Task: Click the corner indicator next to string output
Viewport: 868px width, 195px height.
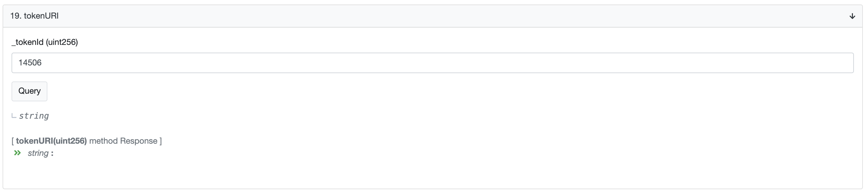Action: tap(13, 116)
